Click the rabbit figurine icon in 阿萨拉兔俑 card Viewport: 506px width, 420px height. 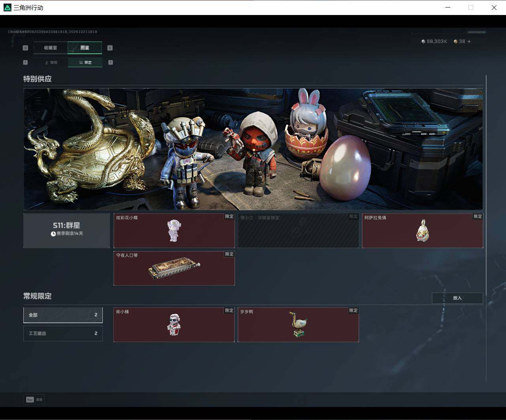pyautogui.click(x=423, y=231)
